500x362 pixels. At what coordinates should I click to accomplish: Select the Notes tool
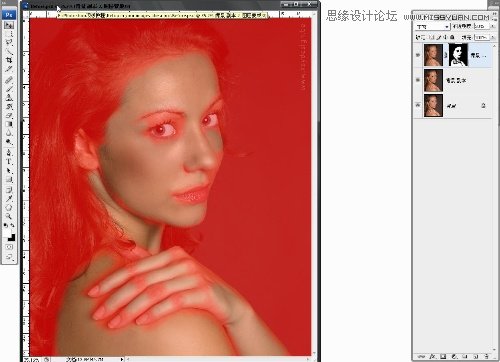coord(9,190)
